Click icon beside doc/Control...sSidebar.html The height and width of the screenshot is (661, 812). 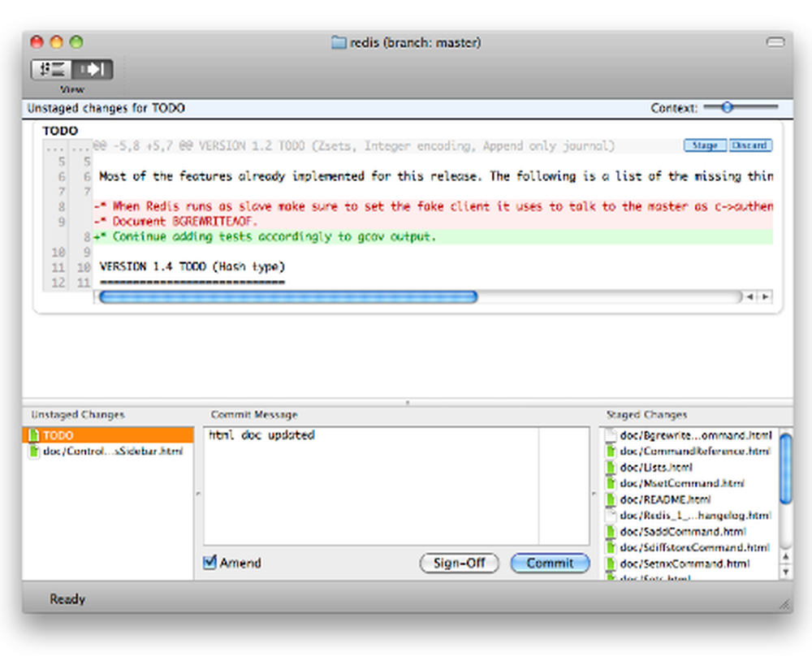(x=34, y=451)
